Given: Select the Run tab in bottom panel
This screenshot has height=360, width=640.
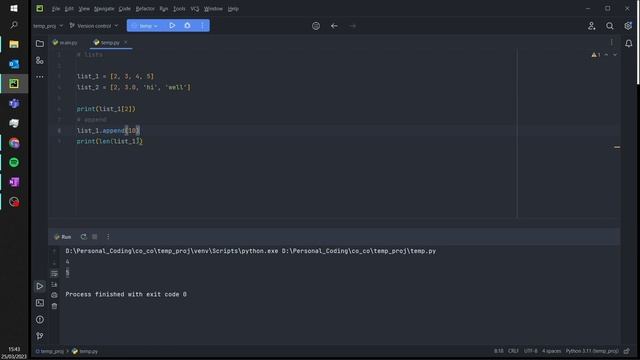Looking at the screenshot, I should click(x=63, y=237).
